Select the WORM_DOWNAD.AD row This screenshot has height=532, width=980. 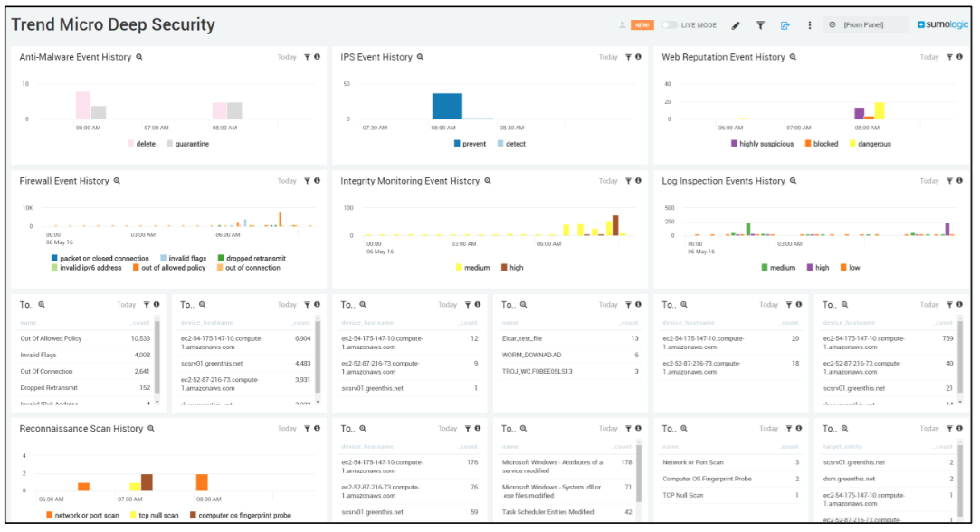pyautogui.click(x=569, y=355)
